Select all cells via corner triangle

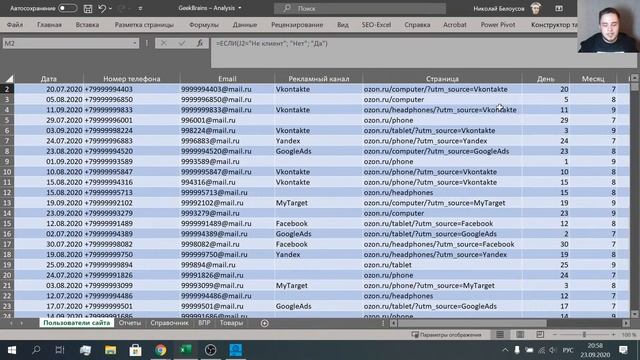pos(8,78)
